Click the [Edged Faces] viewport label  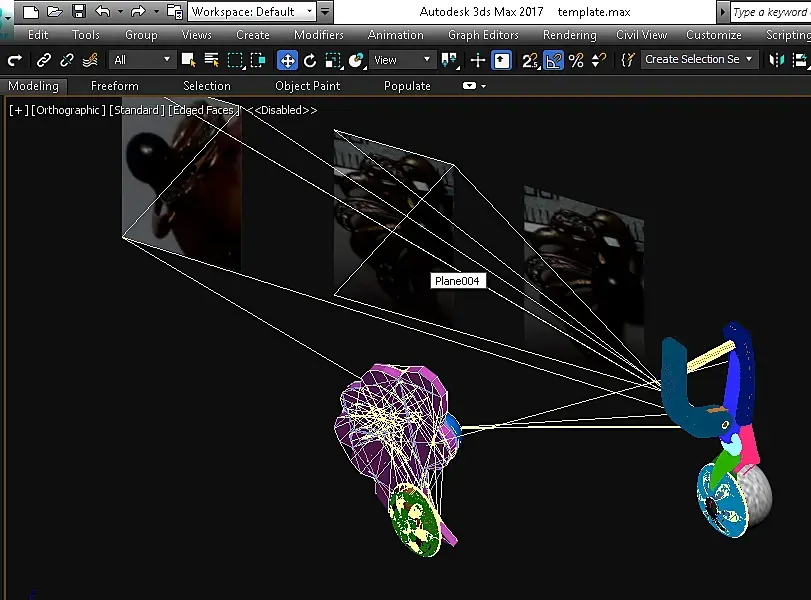click(204, 110)
